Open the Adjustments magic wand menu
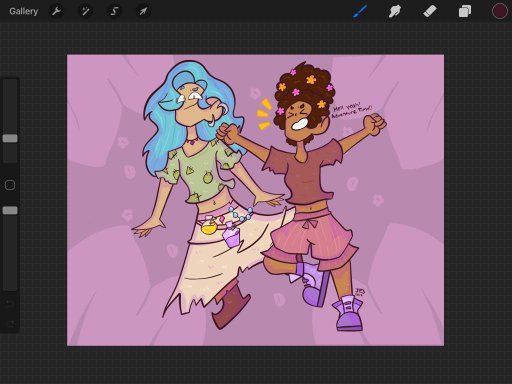The height and width of the screenshot is (384, 512). 85,11
